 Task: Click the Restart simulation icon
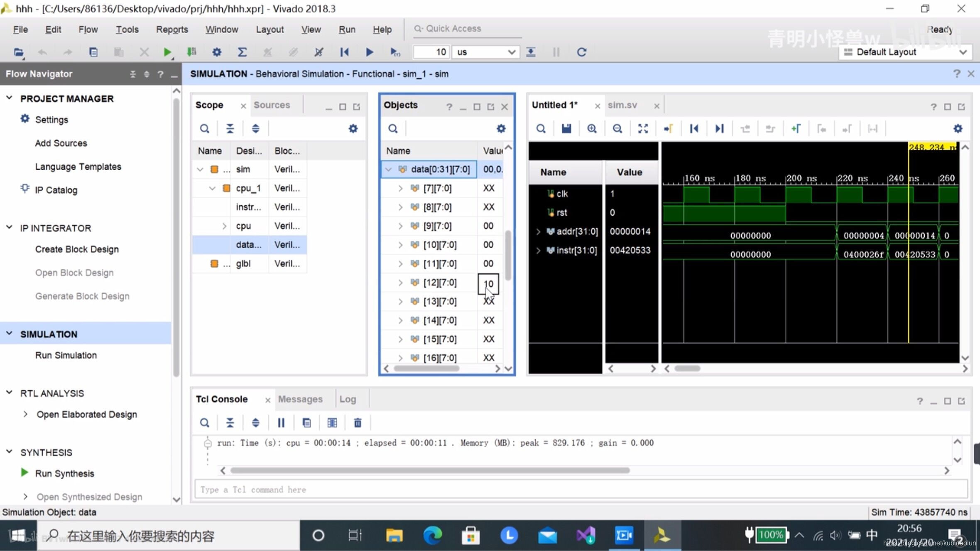click(x=344, y=52)
